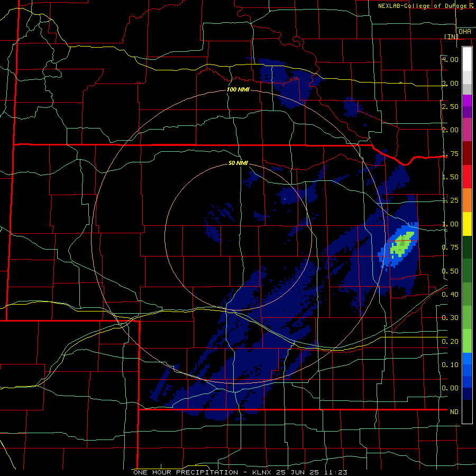Click the 2.50 legend value
The width and height of the screenshot is (476, 476).
tap(450, 106)
